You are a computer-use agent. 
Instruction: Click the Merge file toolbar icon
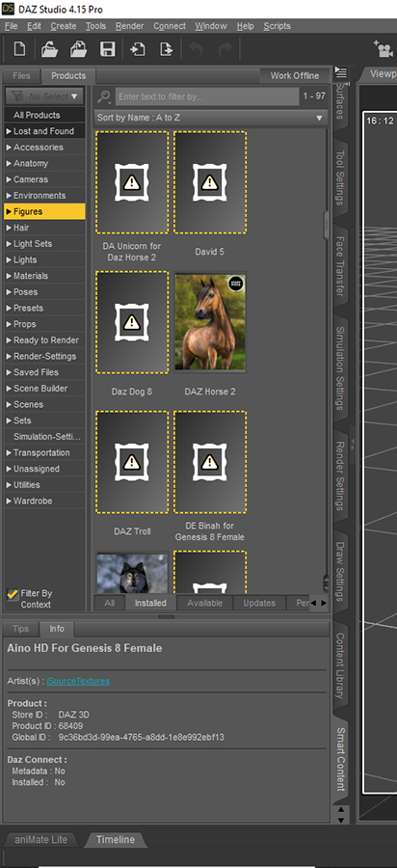[x=78, y=49]
